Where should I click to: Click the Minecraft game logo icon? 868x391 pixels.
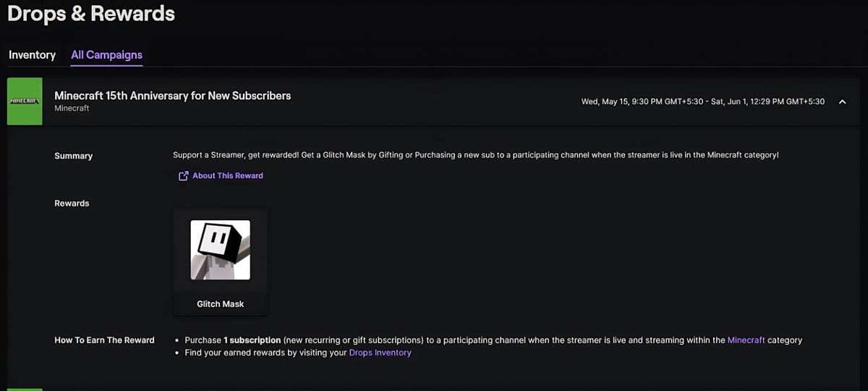point(25,101)
